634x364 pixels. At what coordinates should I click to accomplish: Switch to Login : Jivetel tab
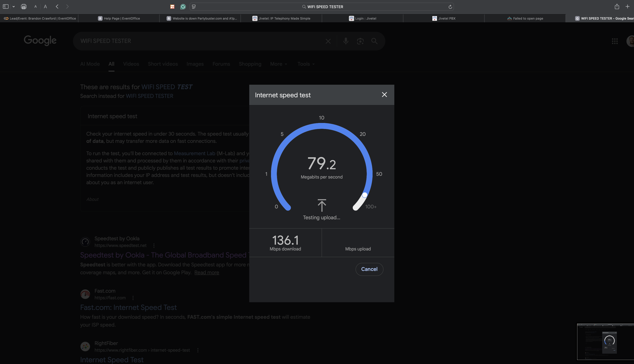pyautogui.click(x=362, y=19)
